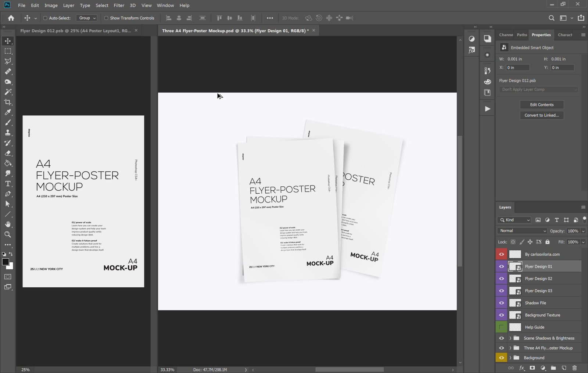Switch to Flyer Design 012.psb document tab
Image resolution: width=588 pixels, height=373 pixels.
[76, 31]
